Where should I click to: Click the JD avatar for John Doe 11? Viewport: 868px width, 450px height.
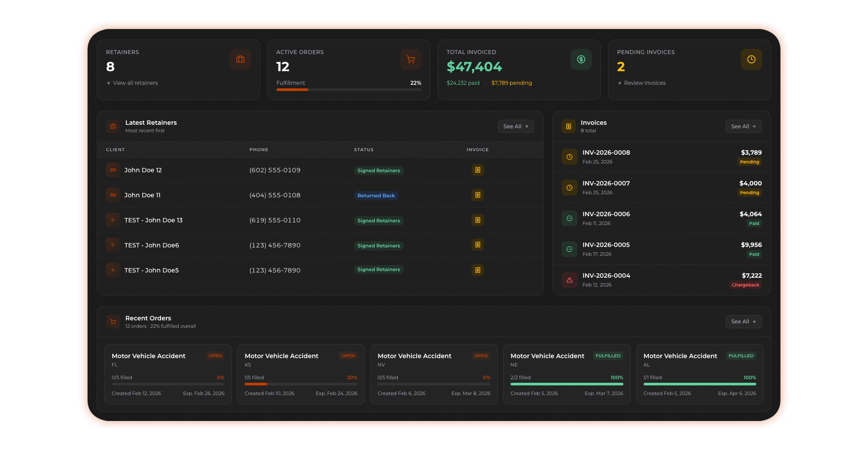[113, 195]
